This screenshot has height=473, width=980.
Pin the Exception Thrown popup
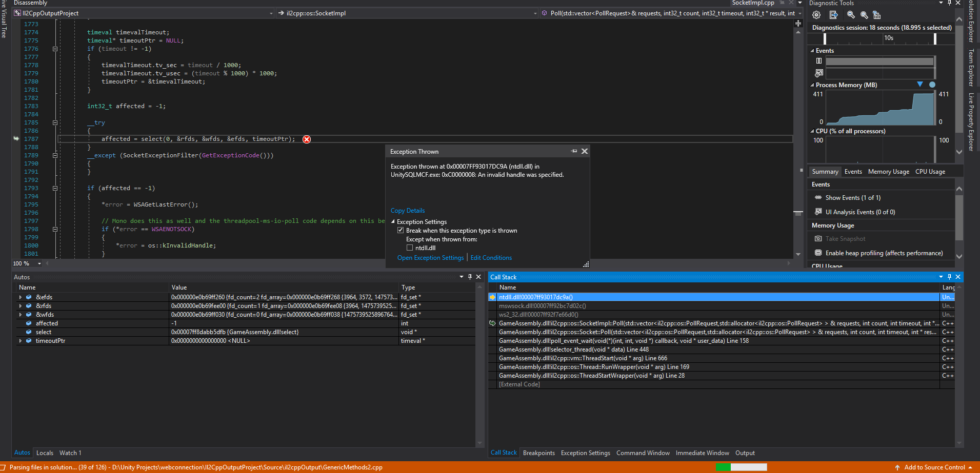coord(574,151)
